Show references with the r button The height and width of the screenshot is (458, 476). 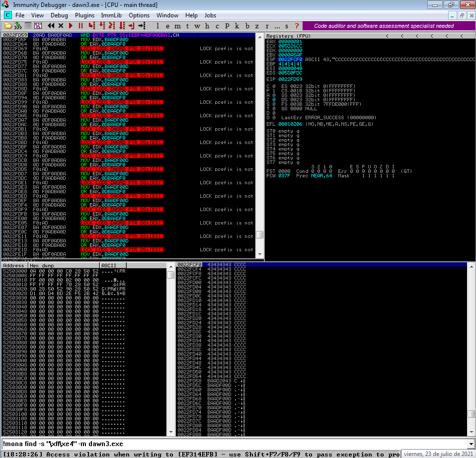267,26
